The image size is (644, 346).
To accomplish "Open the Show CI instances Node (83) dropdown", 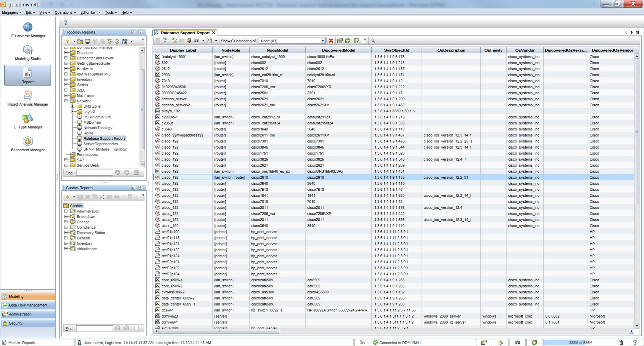I will [x=323, y=41].
